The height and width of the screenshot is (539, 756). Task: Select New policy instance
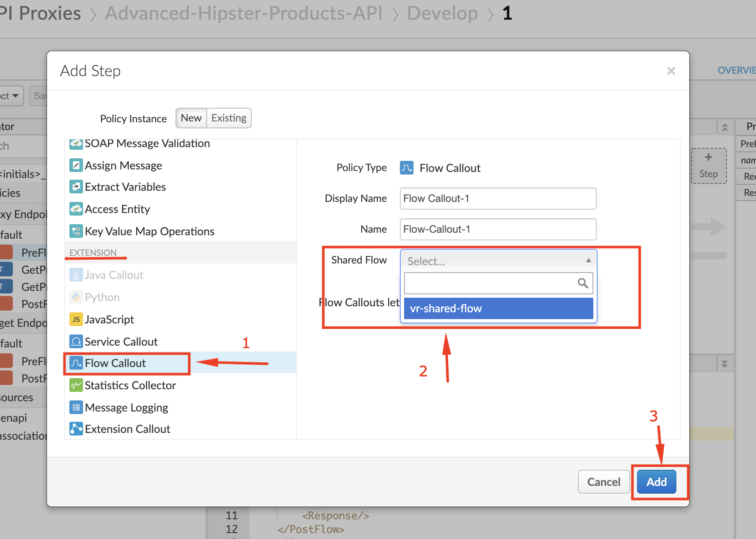click(191, 118)
